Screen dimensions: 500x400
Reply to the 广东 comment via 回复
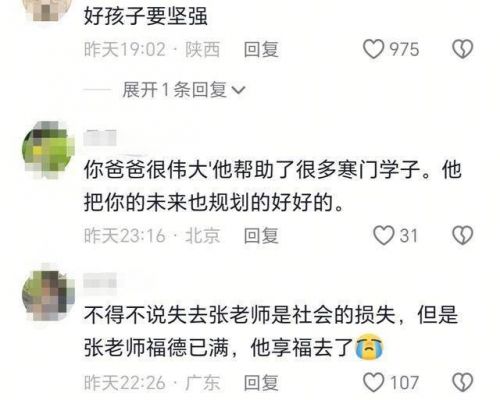click(x=261, y=382)
